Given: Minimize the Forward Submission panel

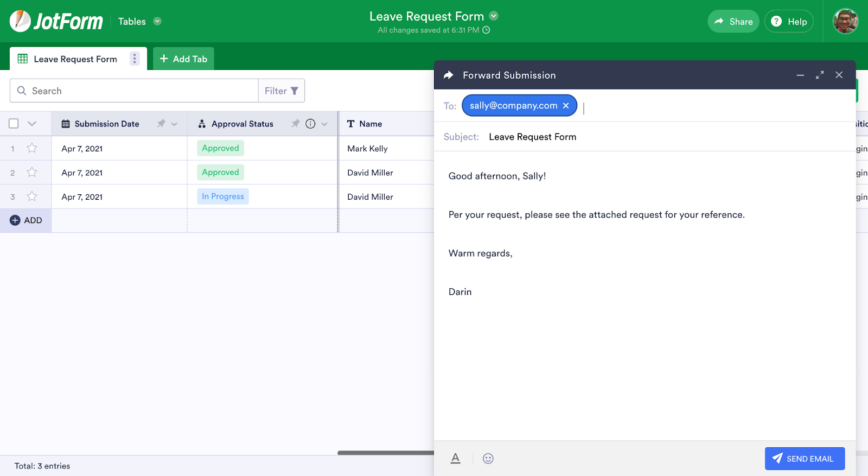Looking at the screenshot, I should coord(800,75).
